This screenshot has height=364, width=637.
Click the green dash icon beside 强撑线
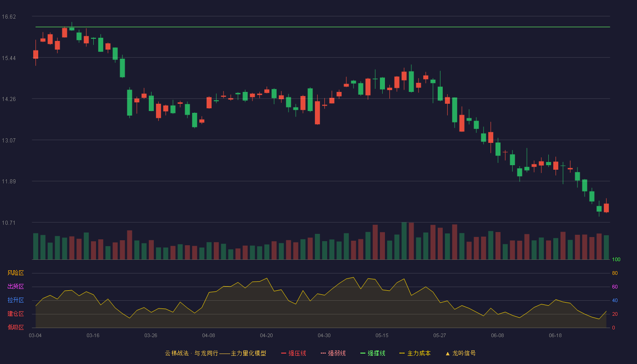pos(363,353)
